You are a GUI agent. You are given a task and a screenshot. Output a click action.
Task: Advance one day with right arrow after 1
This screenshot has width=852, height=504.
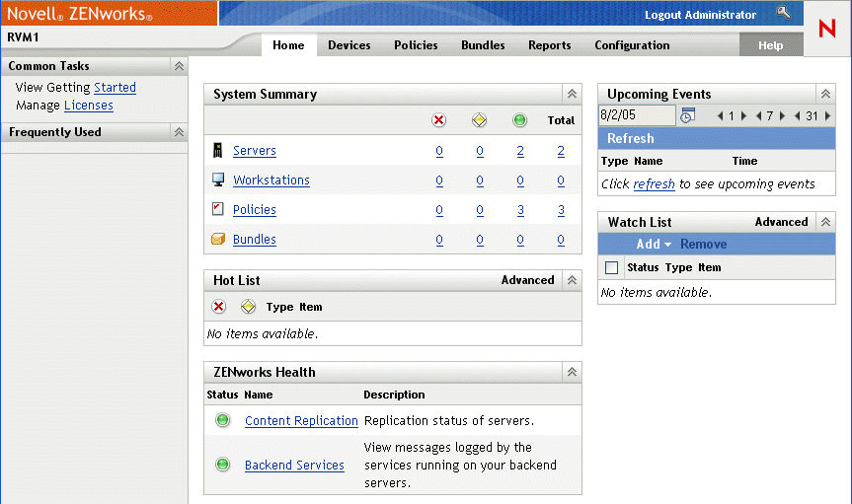[x=743, y=115]
